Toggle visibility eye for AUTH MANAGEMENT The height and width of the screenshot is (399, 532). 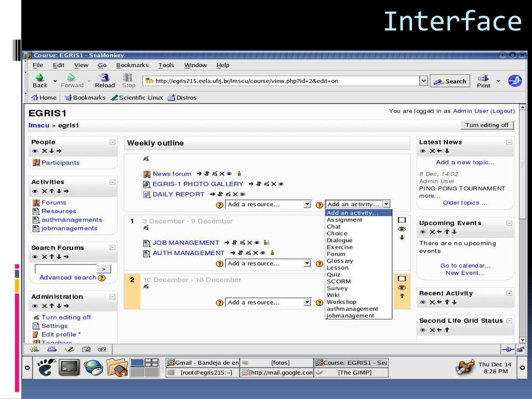point(262,253)
